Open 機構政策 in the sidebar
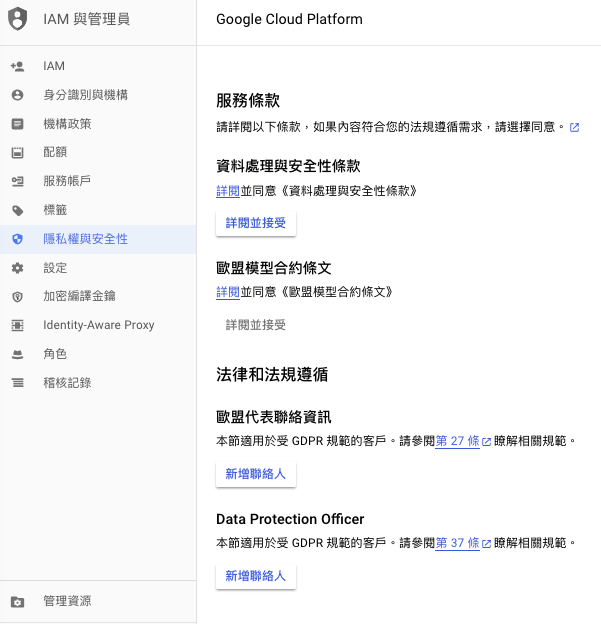 pyautogui.click(x=98, y=124)
